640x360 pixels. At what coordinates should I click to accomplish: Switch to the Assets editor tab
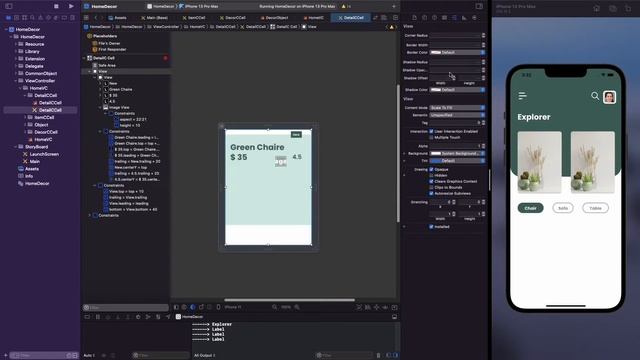pyautogui.click(x=118, y=18)
